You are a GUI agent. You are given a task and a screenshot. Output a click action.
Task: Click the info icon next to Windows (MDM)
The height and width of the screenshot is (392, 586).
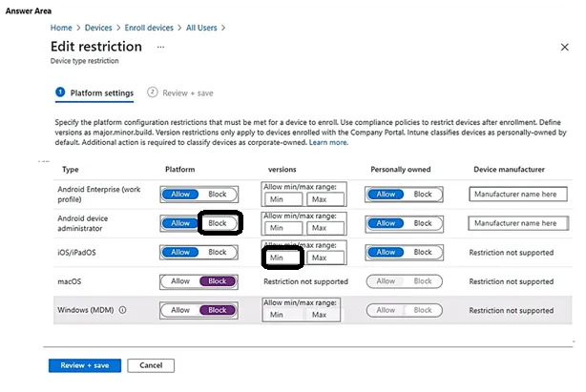click(x=122, y=310)
